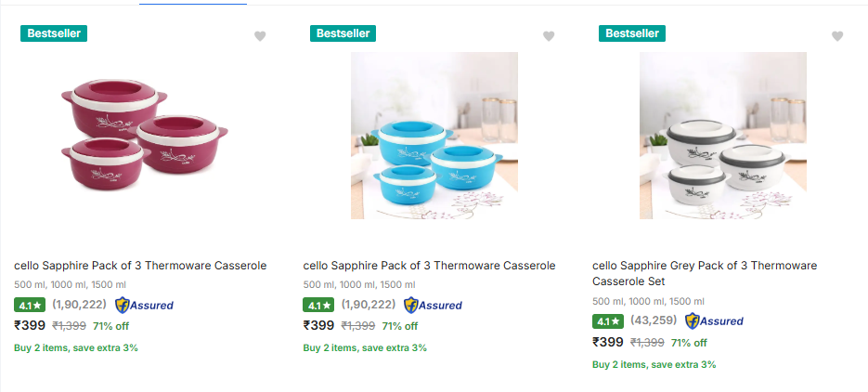Click Assured badge on the blue casserole listing

pos(433,305)
